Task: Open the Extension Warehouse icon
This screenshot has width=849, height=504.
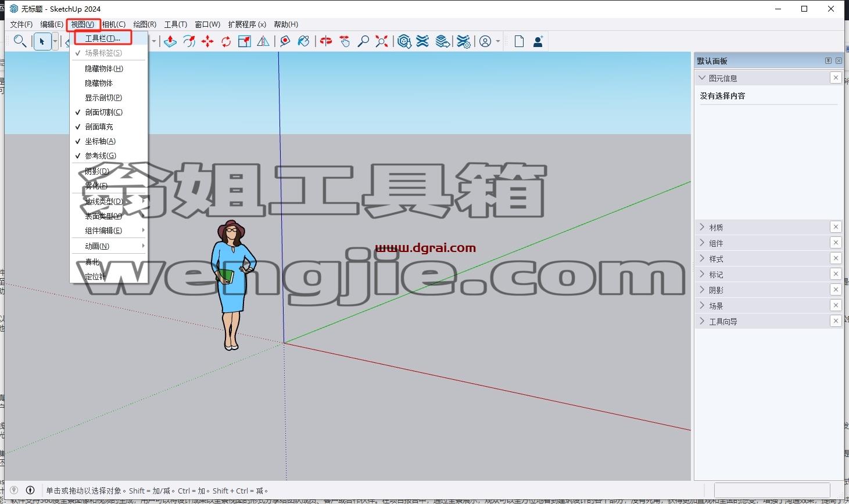Action: coord(423,41)
